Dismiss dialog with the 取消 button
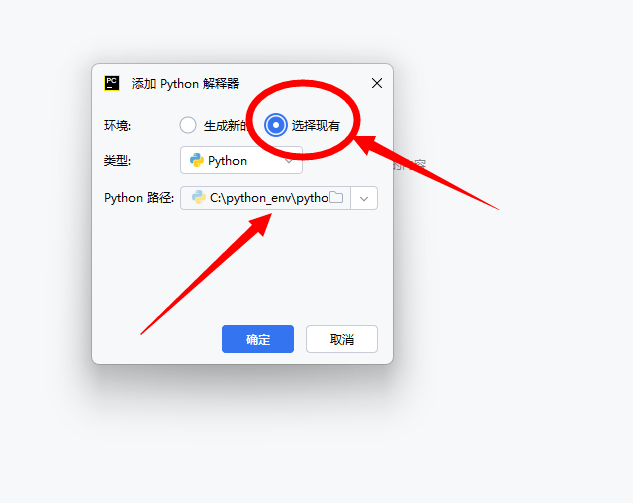The width and height of the screenshot is (633, 503). coord(342,339)
